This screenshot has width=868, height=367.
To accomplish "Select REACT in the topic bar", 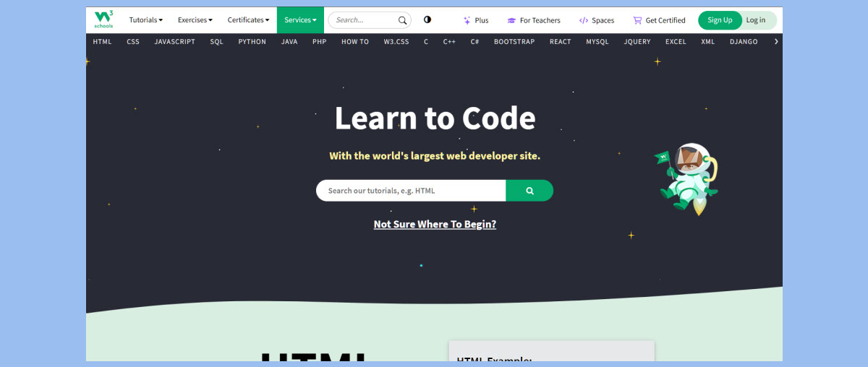I will coord(561,42).
